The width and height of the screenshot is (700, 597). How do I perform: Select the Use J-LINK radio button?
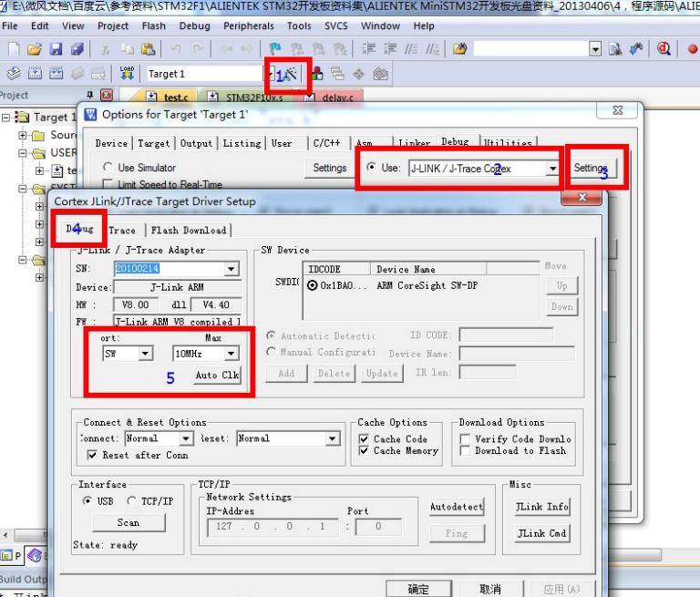(x=371, y=168)
